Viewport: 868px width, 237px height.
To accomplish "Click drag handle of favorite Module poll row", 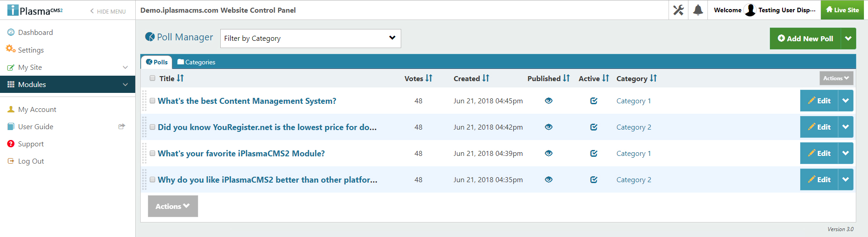I will click(x=144, y=153).
